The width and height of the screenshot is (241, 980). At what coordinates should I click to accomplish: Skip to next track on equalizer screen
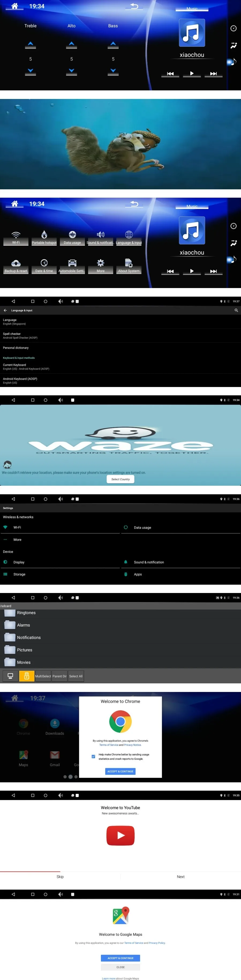(213, 73)
